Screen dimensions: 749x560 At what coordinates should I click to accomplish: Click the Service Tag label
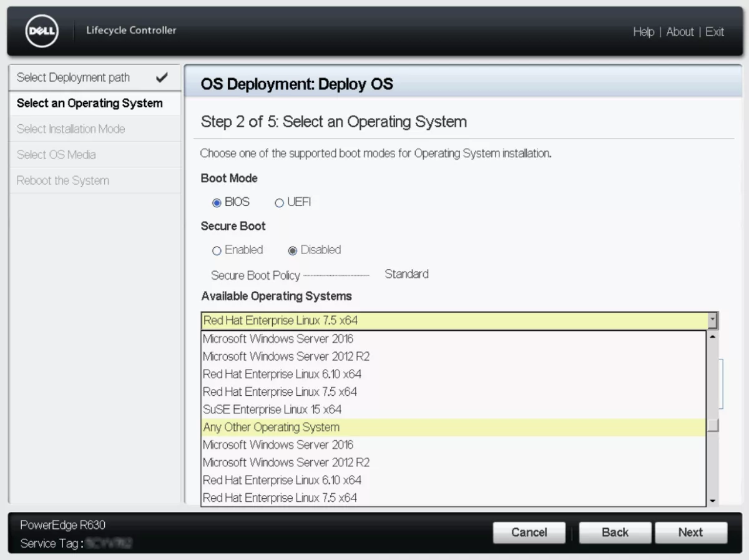[52, 544]
